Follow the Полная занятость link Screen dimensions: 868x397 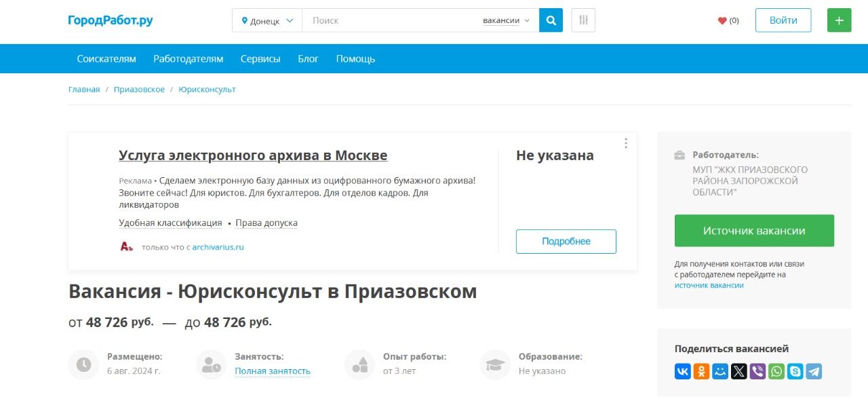pos(273,371)
